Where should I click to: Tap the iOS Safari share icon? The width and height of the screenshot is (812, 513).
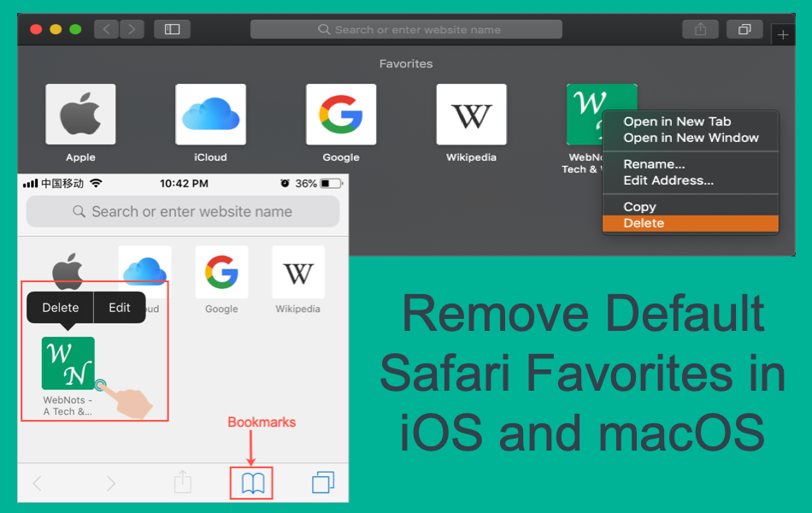tap(182, 482)
